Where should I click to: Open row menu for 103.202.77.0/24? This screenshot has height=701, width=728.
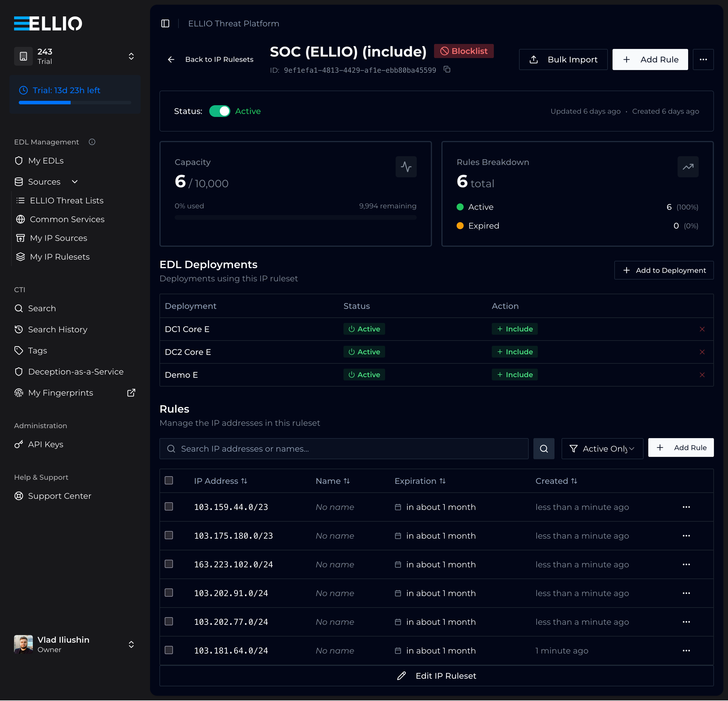coord(686,622)
